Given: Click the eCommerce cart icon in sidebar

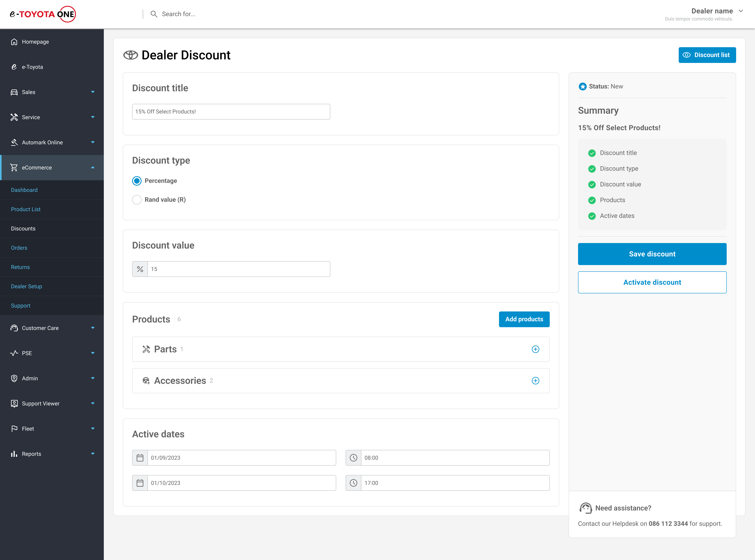Looking at the screenshot, I should (x=14, y=168).
